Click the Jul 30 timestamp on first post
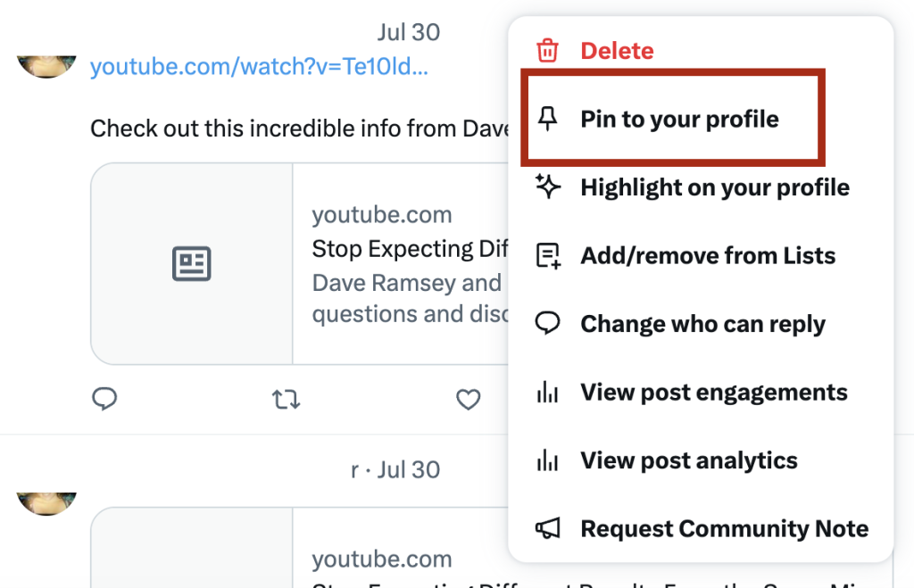This screenshot has height=588, width=914. point(408,33)
